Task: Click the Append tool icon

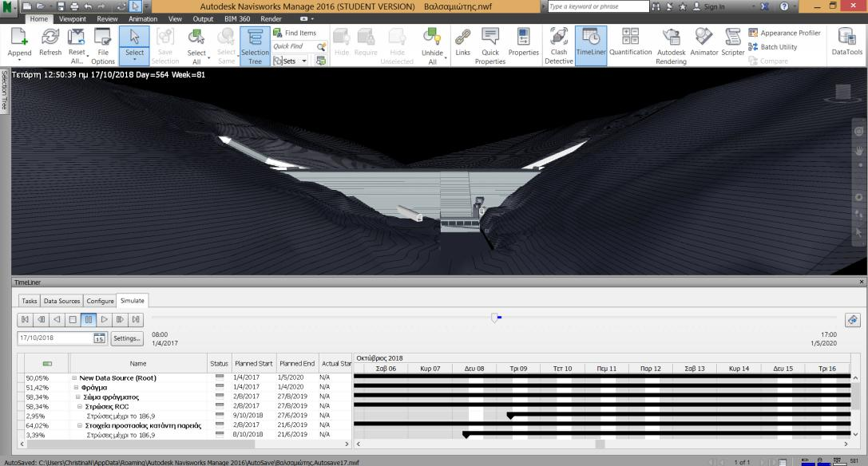Action: 19,37
